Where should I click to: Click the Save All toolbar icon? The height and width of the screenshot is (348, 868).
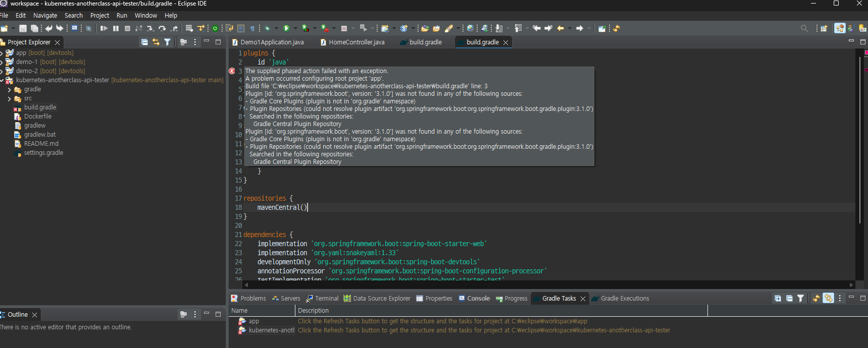[x=34, y=28]
